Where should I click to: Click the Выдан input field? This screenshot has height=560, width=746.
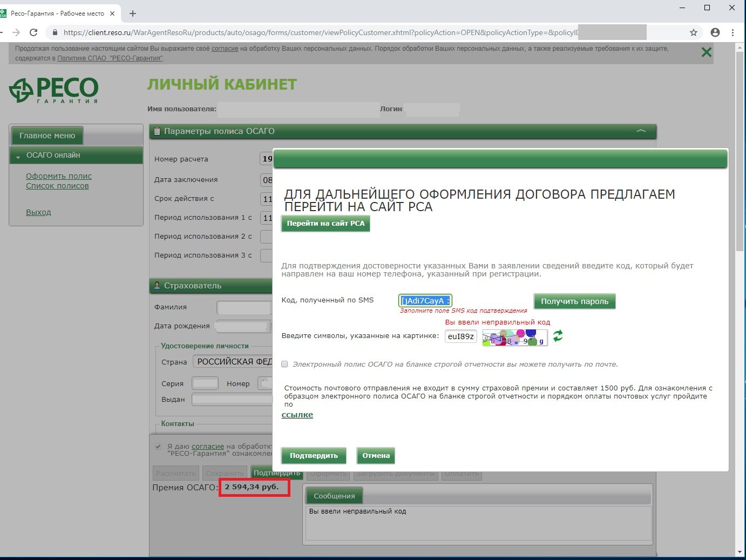(232, 399)
